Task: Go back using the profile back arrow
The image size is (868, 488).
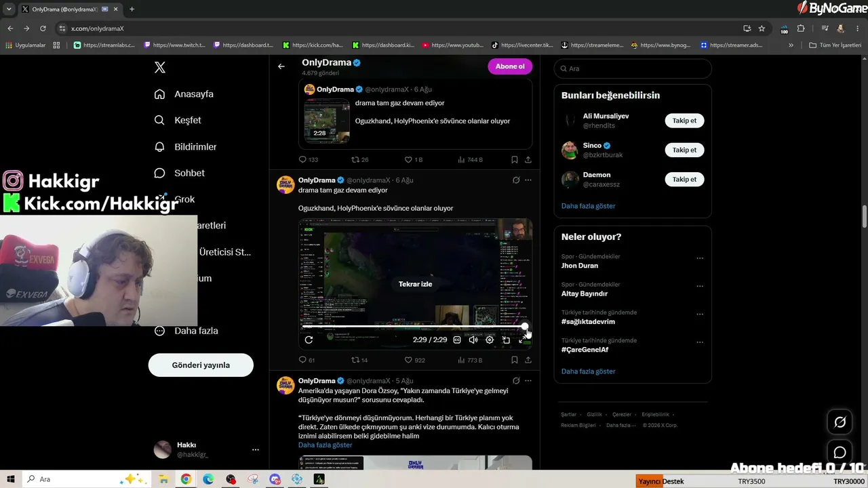Action: click(281, 66)
